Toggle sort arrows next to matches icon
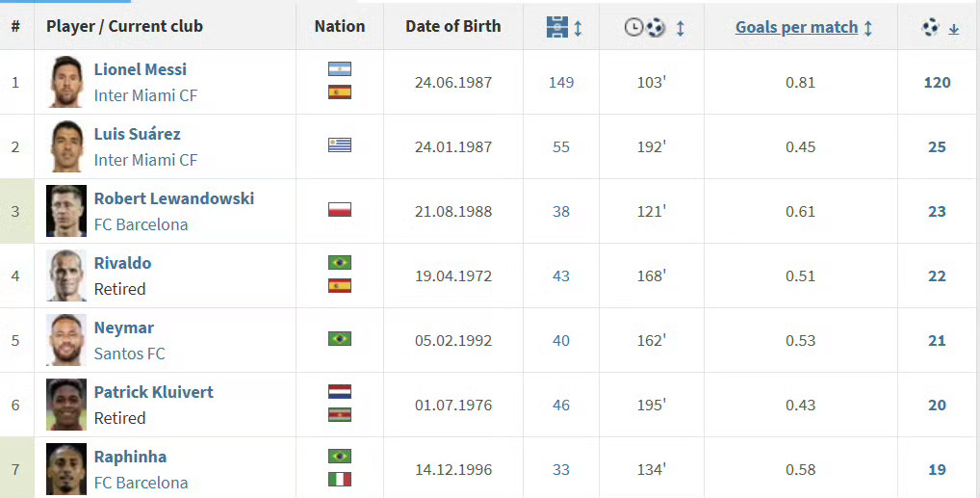980x498 pixels. [x=579, y=28]
